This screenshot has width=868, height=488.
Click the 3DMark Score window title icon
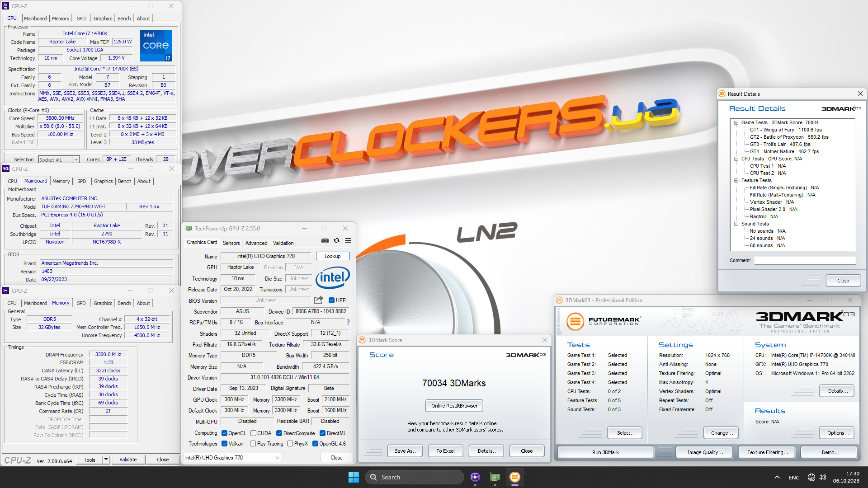(362, 340)
